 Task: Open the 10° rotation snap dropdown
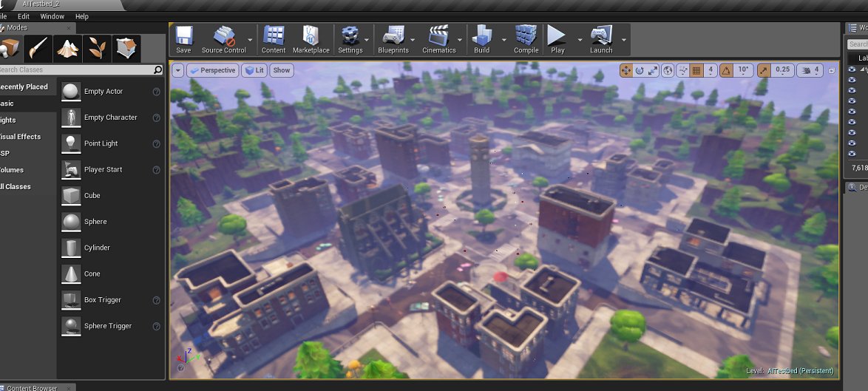743,70
